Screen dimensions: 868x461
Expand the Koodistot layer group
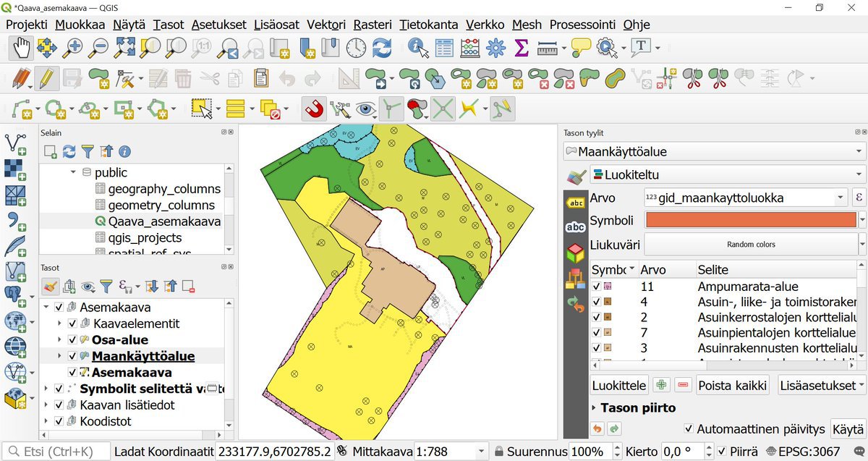(x=46, y=421)
